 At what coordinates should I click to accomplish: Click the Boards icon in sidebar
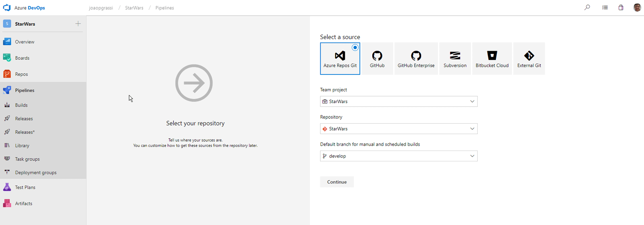(x=7, y=58)
